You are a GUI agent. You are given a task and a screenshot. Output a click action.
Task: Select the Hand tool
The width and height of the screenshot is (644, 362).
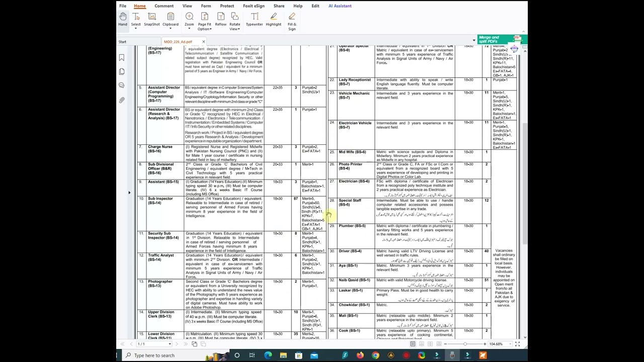tap(123, 20)
